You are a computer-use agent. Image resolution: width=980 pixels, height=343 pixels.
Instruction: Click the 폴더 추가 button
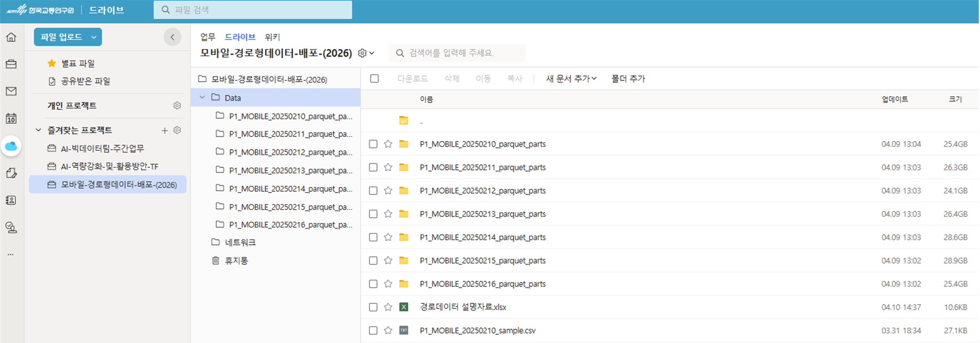coord(628,79)
